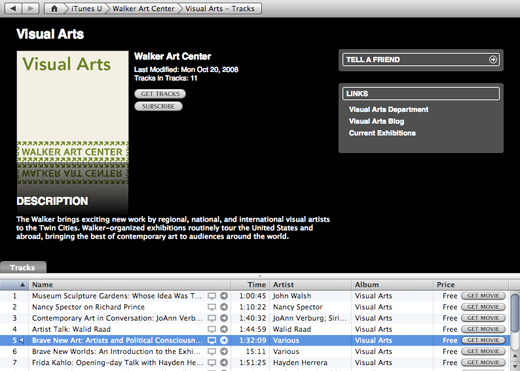Open the Visual Arts Blog link
Image resolution: width=520 pixels, height=371 pixels.
point(376,121)
